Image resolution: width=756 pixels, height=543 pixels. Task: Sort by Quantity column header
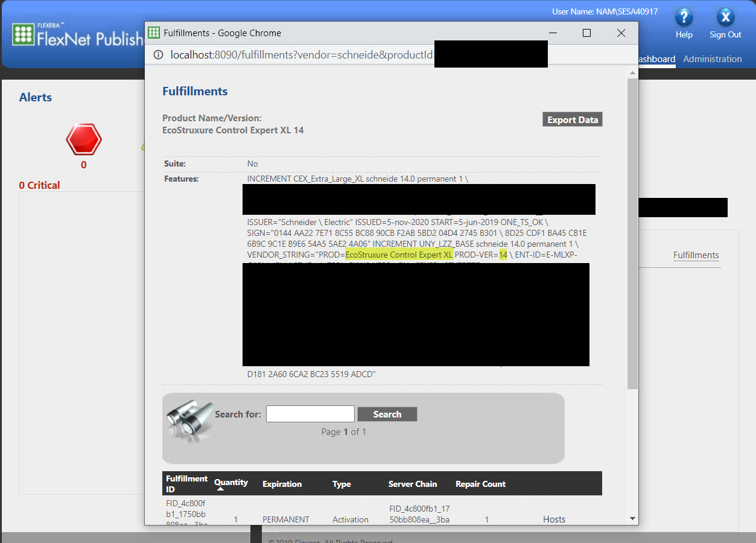coord(231,483)
